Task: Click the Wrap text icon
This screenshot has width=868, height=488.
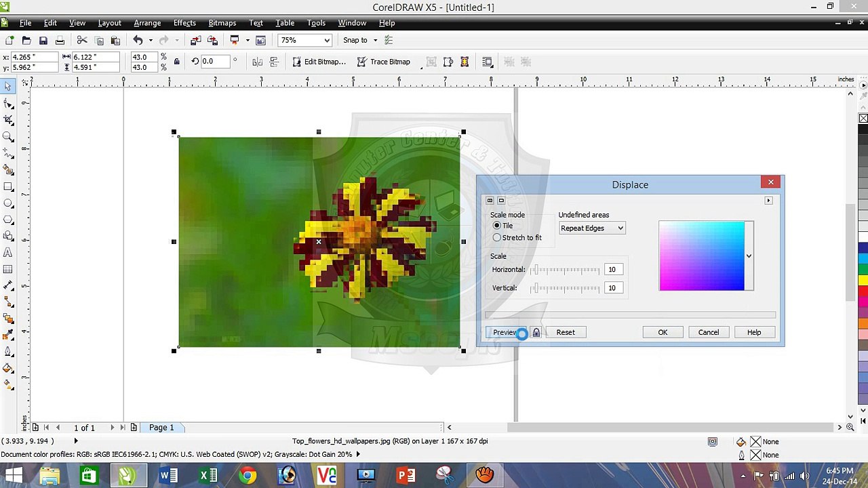Action: (487, 62)
